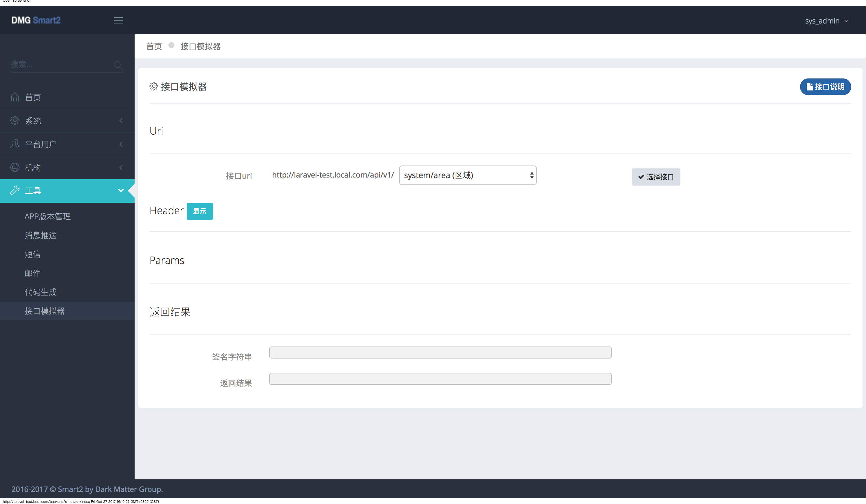The width and height of the screenshot is (866, 504).
Task: Click the gear icon next to 接口模拟器 title
Action: (x=153, y=86)
